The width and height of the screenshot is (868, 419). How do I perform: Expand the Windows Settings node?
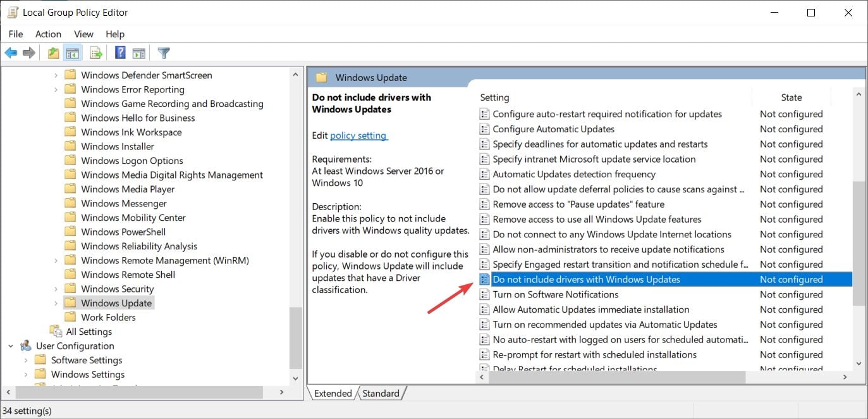26,374
